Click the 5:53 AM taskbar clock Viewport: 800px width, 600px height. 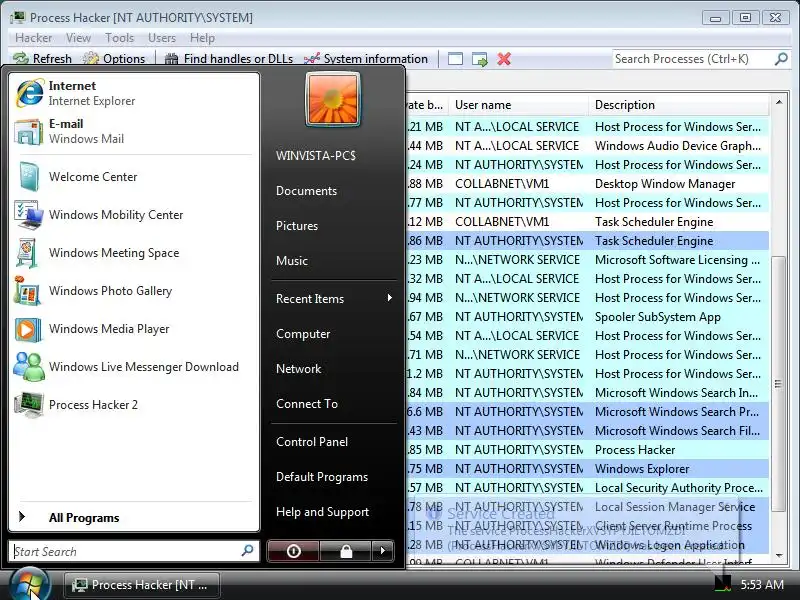(x=762, y=584)
